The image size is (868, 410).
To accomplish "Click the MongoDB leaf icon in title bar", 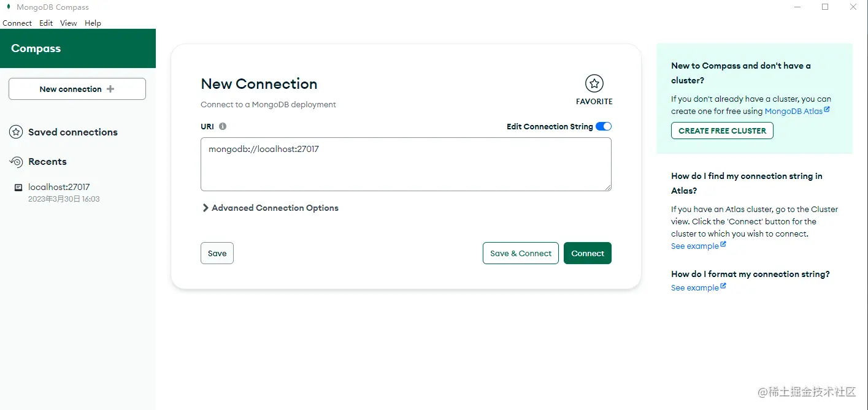I will click(8, 7).
